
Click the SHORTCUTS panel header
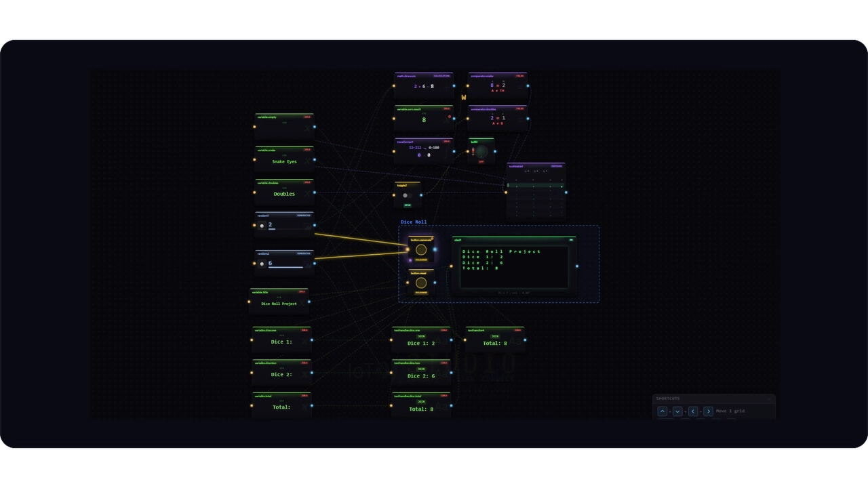(668, 399)
